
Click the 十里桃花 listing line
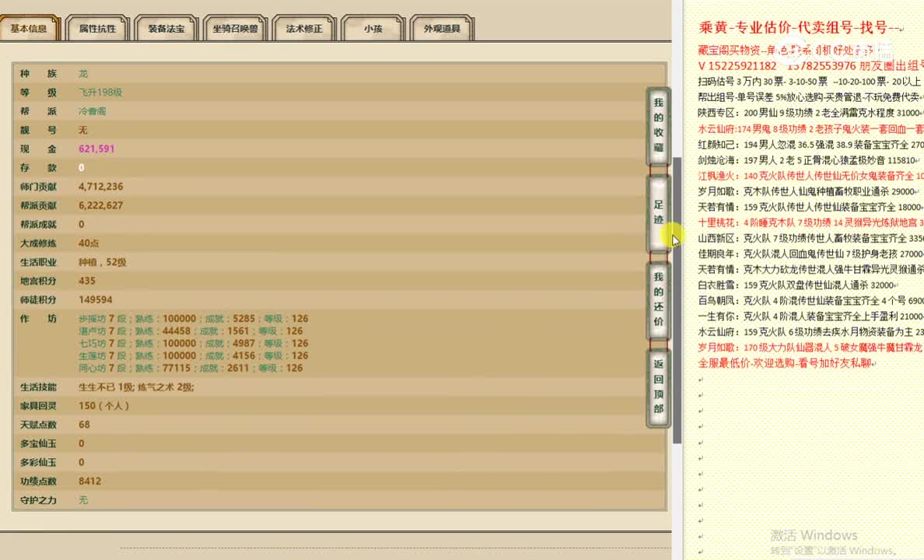click(811, 222)
